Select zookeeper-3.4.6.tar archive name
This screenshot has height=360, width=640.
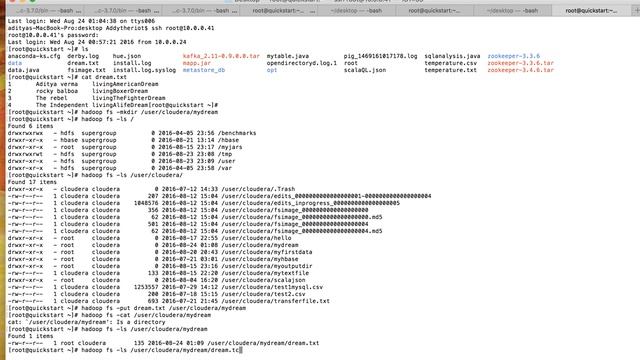click(520, 70)
